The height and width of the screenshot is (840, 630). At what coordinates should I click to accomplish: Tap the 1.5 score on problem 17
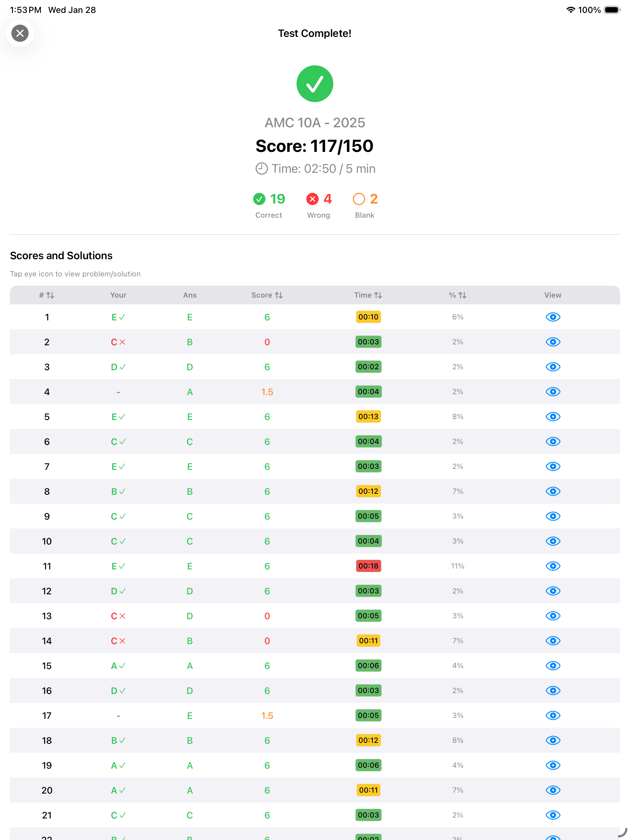[267, 716]
